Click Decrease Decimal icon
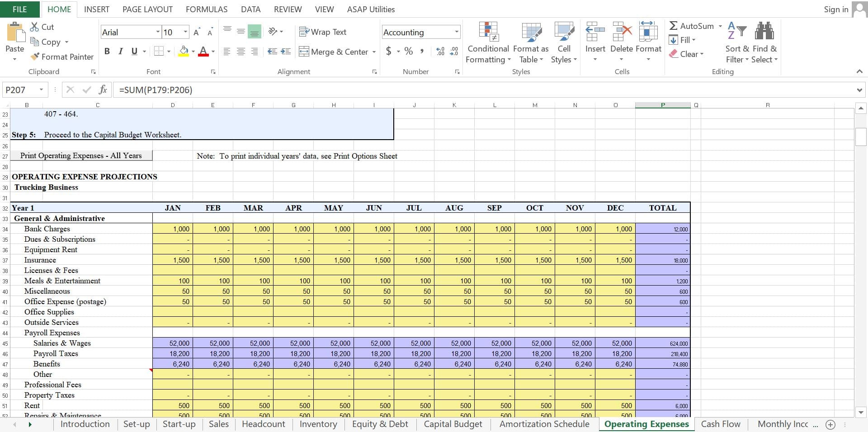 click(x=454, y=51)
